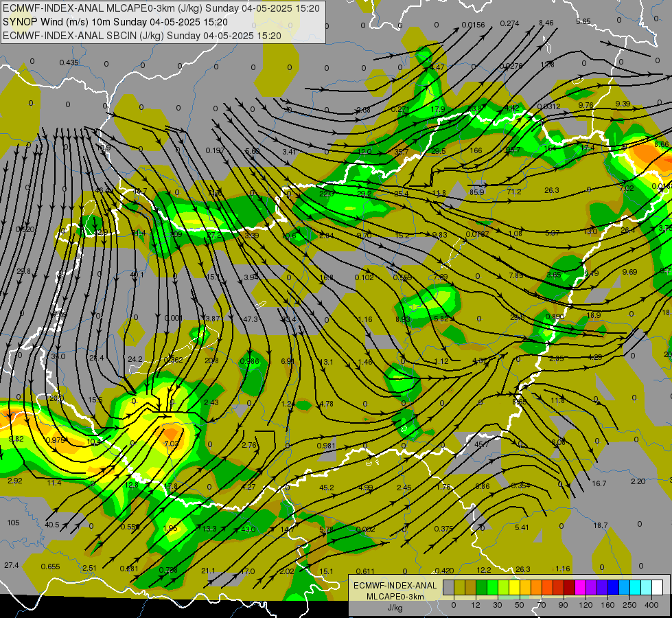Click legend scale label 50

(x=519, y=605)
